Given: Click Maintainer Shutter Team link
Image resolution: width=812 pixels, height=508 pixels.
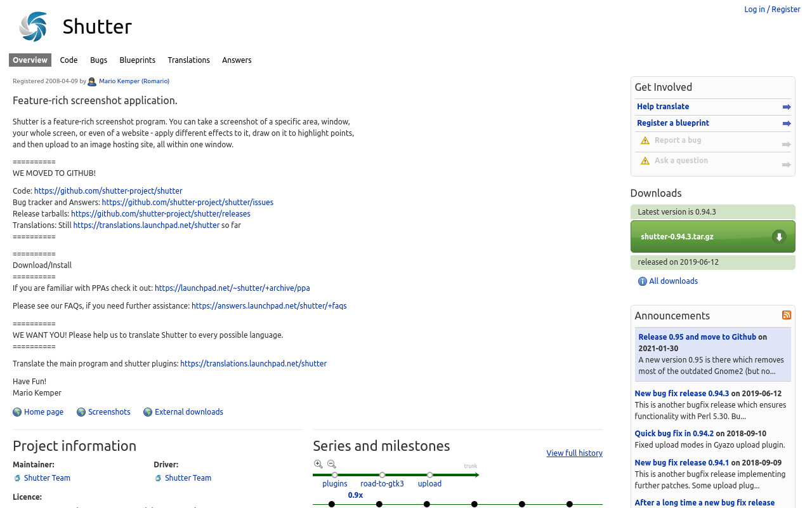Looking at the screenshot, I should click(x=47, y=478).
